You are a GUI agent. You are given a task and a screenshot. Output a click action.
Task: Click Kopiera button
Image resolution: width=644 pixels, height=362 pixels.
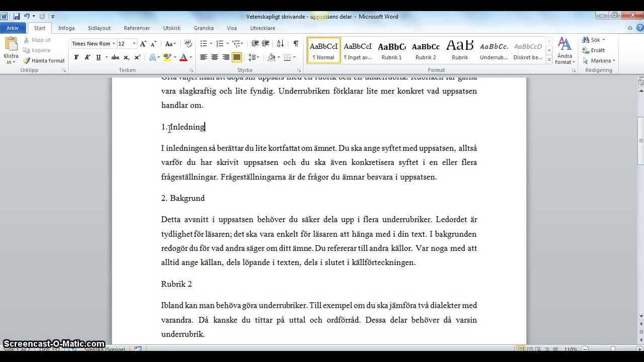coord(36,50)
